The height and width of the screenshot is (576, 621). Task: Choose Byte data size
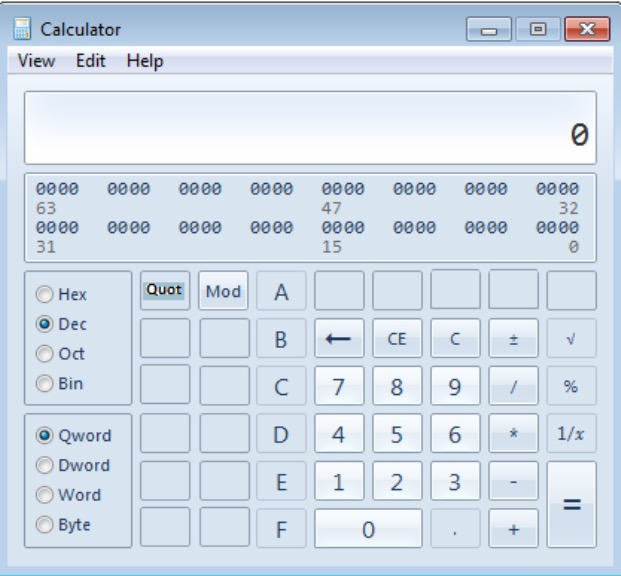pyautogui.click(x=63, y=525)
